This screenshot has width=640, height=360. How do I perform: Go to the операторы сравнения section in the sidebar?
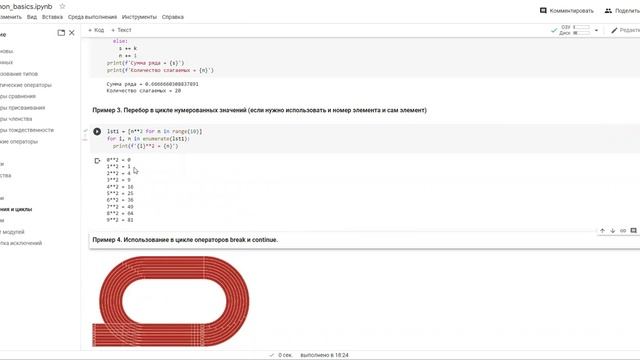pos(18,96)
